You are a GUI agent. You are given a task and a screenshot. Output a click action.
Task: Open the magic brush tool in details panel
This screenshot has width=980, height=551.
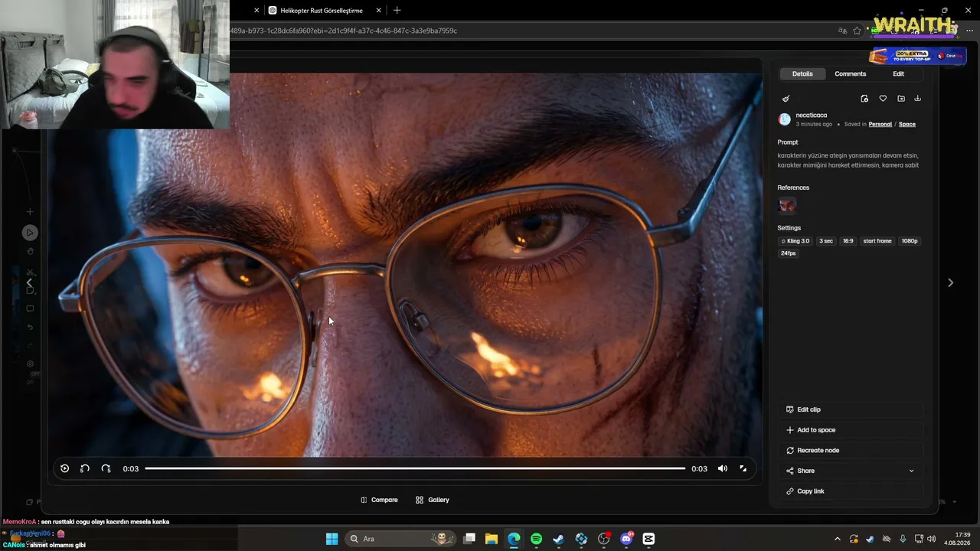[x=786, y=99]
